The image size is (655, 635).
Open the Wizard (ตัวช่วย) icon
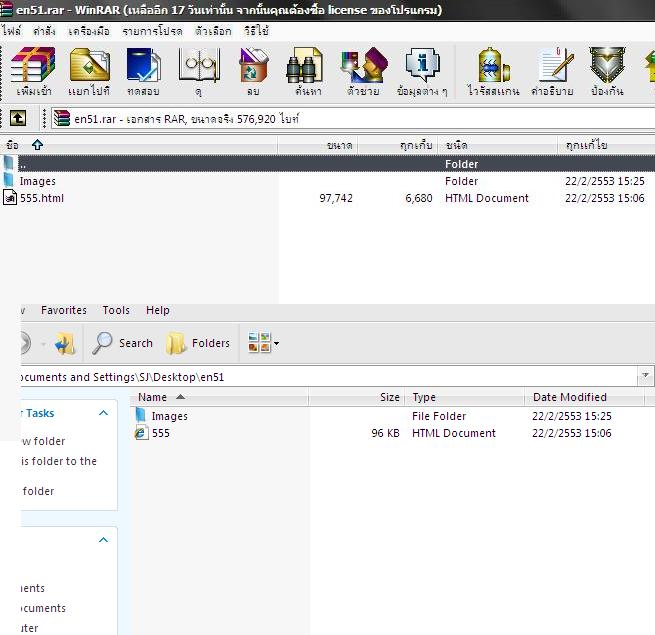click(x=363, y=65)
